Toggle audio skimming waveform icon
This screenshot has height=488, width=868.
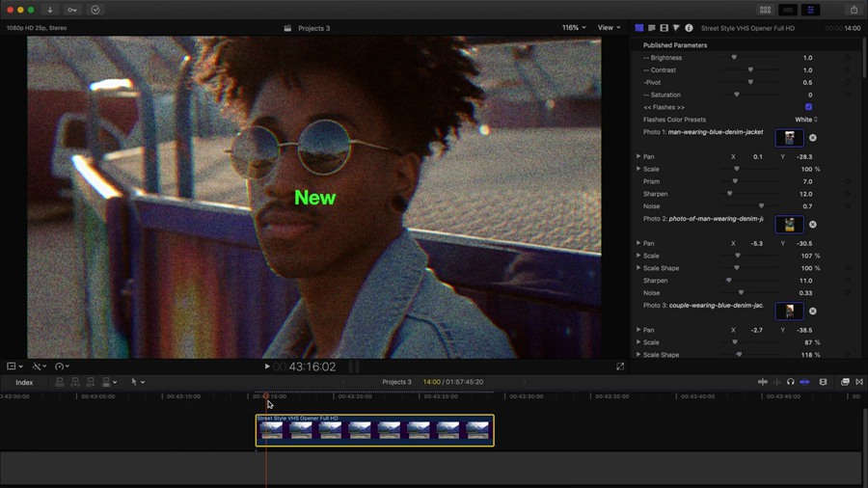[776, 382]
